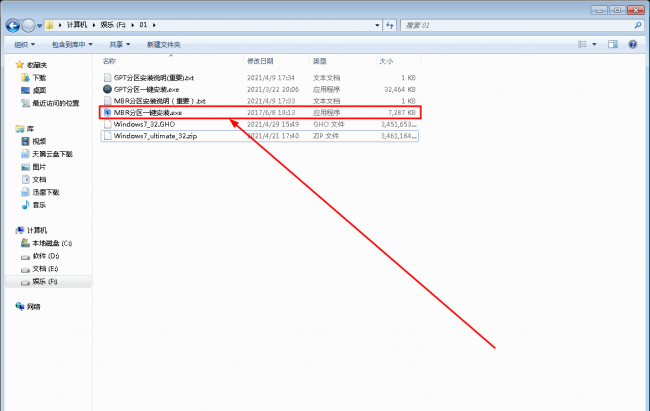This screenshot has height=411, width=650.
Task: Click the 计算机 computer icon in navigation pane
Action: [19, 231]
